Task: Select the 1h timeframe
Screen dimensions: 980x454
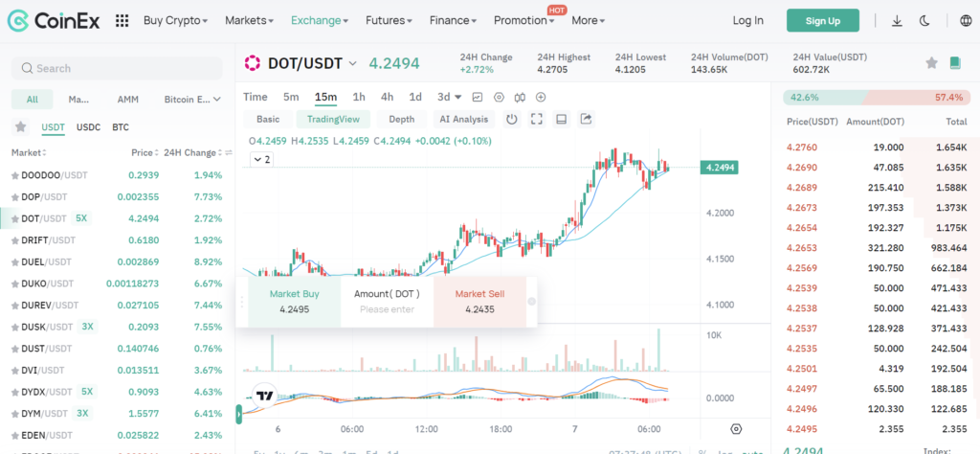Action: click(359, 97)
